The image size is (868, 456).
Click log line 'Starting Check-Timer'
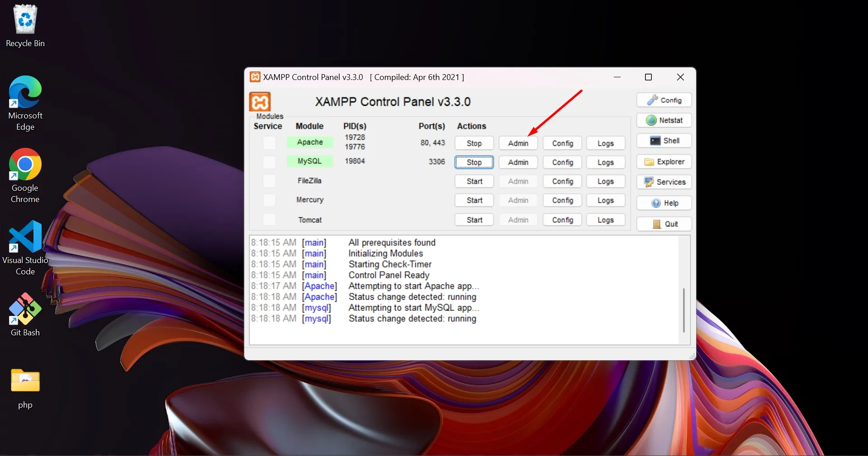390,264
